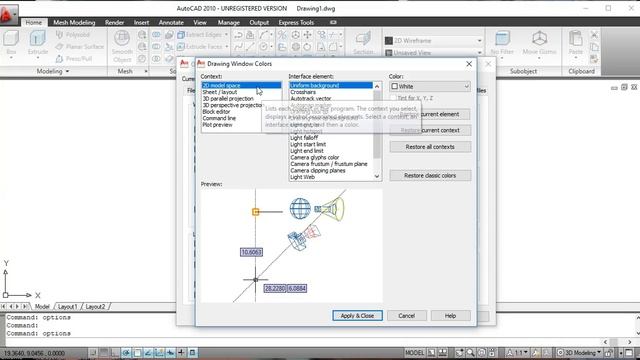
Task: Select the Extract Edges tool
Action: [x=200, y=35]
